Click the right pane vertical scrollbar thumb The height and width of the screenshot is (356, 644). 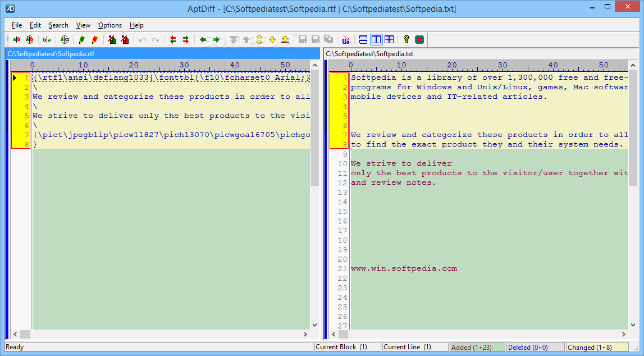point(633,128)
